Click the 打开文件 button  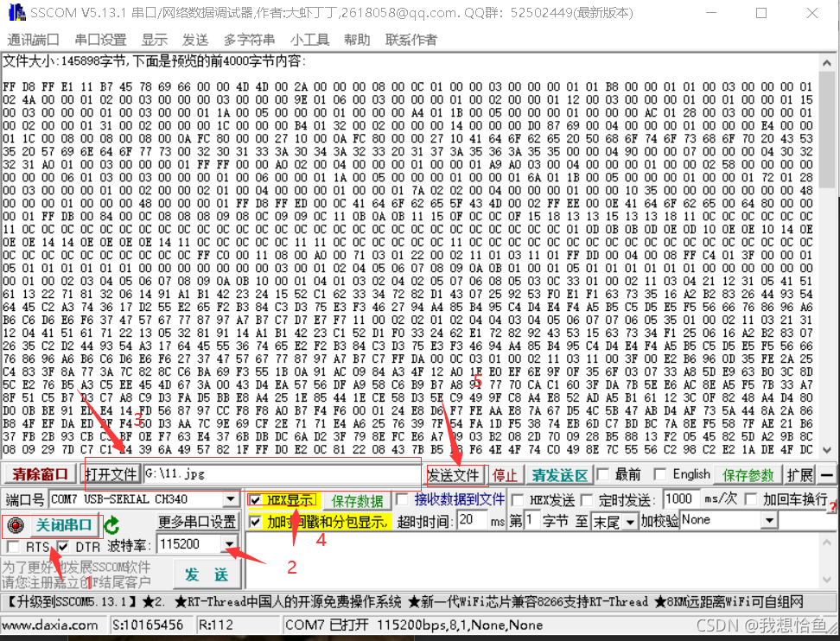111,474
